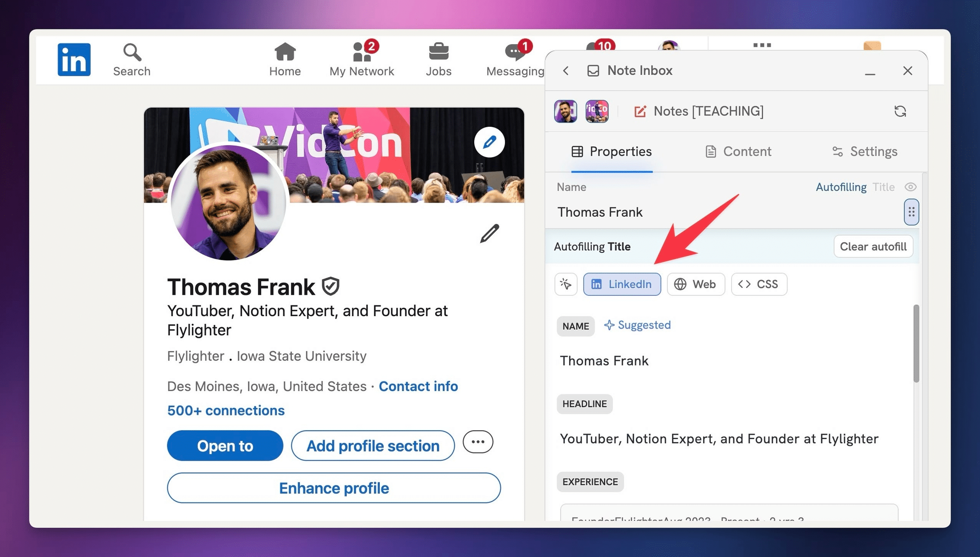The width and height of the screenshot is (980, 557).
Task: Toggle Name property visibility eye icon
Action: tap(910, 187)
